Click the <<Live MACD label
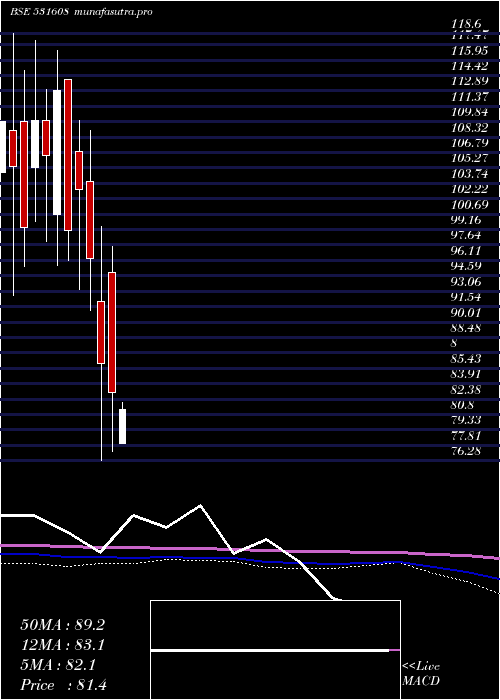Image resolution: width=500 pixels, height=700 pixels. pyautogui.click(x=421, y=674)
